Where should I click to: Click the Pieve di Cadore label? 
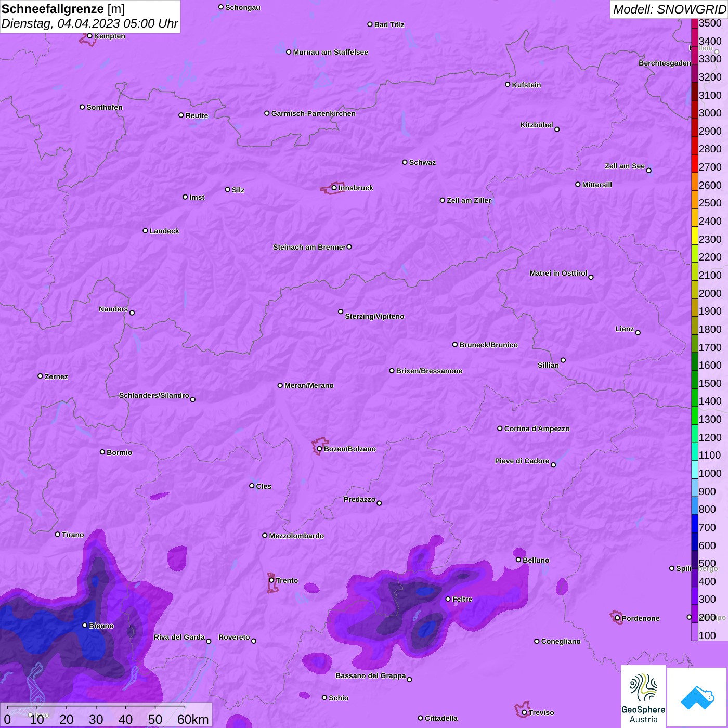(x=522, y=461)
